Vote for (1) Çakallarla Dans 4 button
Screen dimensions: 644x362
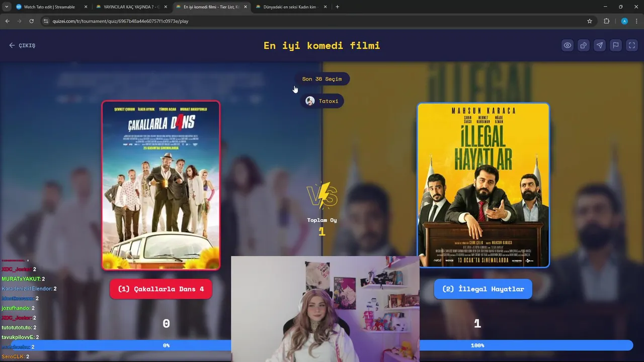click(161, 289)
